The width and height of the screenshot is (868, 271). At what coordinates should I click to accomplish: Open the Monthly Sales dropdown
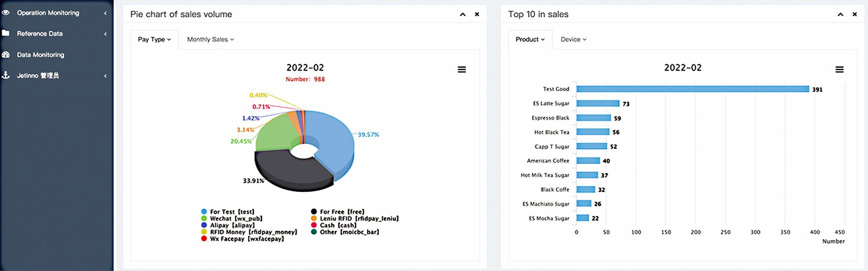(210, 39)
